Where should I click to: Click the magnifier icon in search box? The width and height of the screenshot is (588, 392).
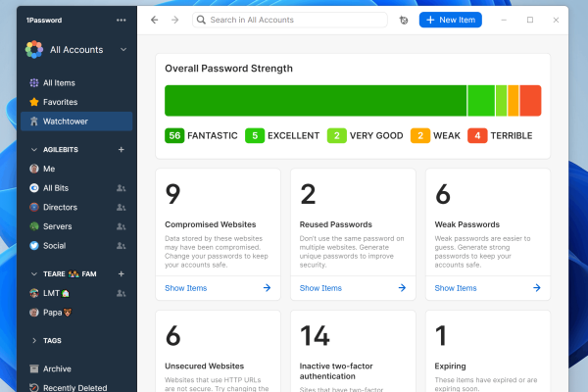pyautogui.click(x=201, y=20)
